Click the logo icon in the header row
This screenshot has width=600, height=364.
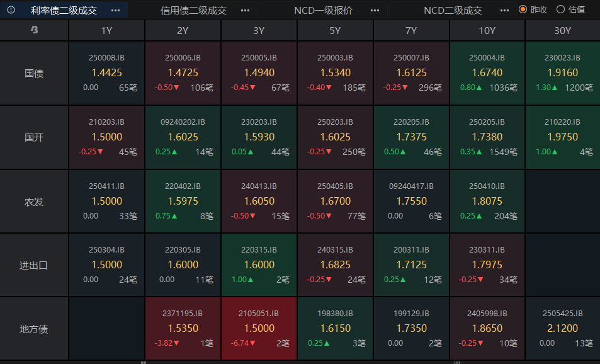[34, 30]
